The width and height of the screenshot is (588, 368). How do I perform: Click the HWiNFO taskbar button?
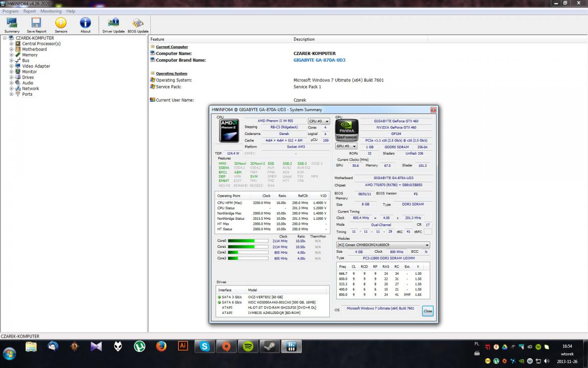pos(291,346)
